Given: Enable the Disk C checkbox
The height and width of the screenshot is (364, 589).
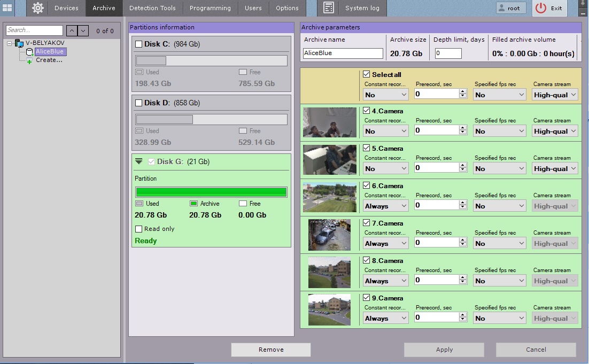Looking at the screenshot, I should 139,44.
